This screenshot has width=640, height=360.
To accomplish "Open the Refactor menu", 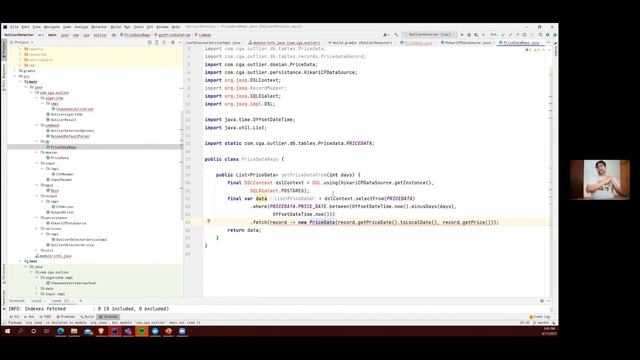I will click(99, 27).
